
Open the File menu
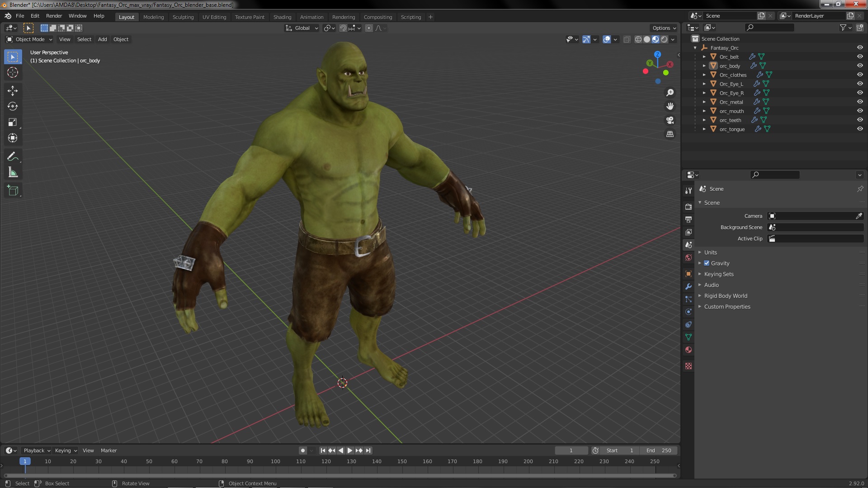pyautogui.click(x=20, y=16)
